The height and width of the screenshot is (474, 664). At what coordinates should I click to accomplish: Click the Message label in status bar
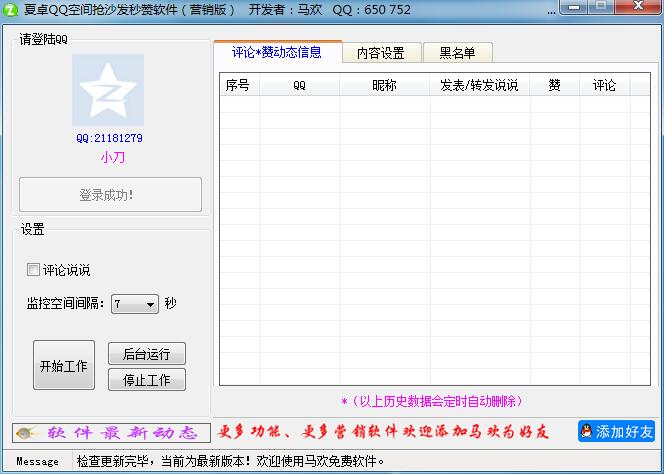37,461
